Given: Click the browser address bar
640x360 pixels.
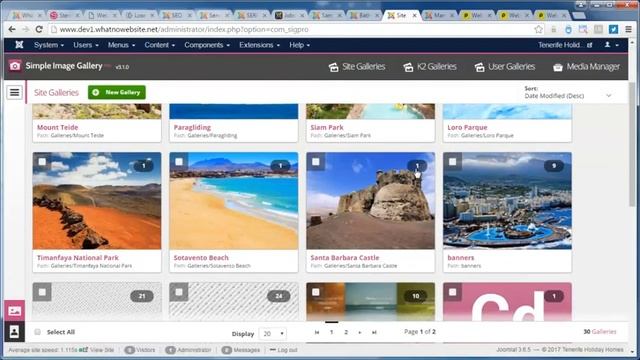Looking at the screenshot, I should click(x=294, y=29).
